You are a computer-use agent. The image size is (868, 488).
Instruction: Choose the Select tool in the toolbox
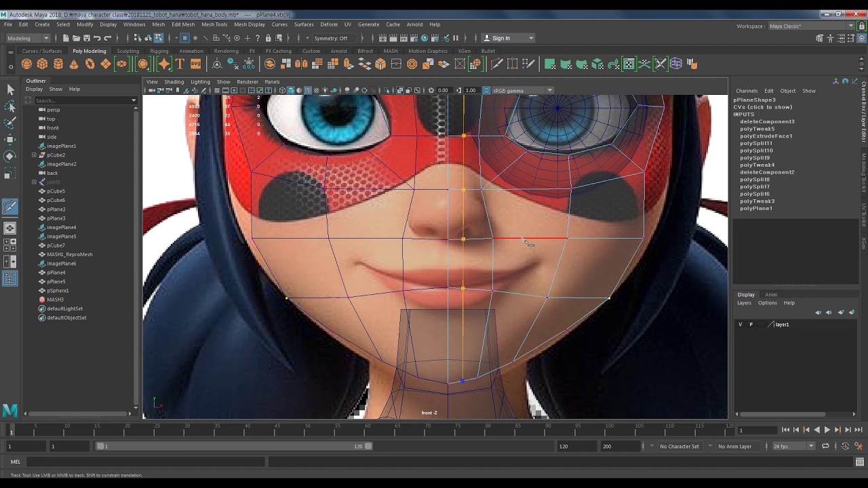(10, 89)
